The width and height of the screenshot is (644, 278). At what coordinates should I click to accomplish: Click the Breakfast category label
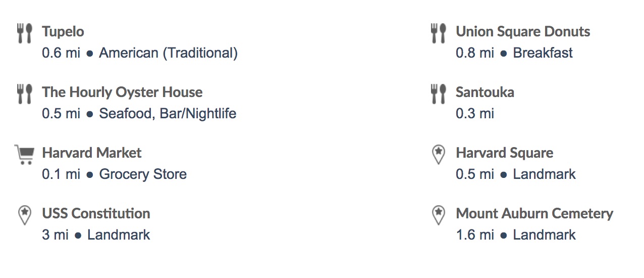[543, 53]
